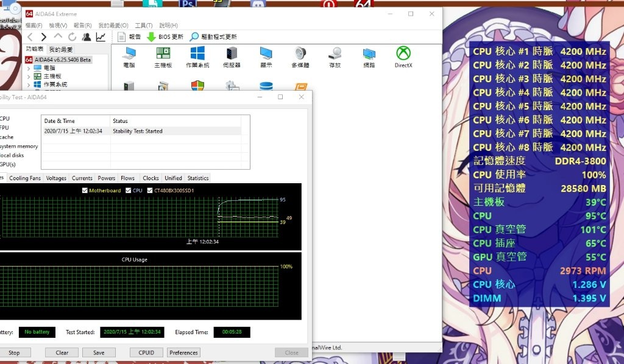Click the AIDA64 Extreme title bar icon
Screen dimensions: 624x364
(29, 14)
